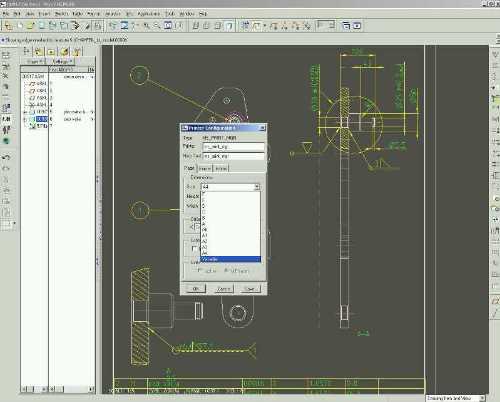Open the Applications menu
This screenshot has height=402, width=500.
coord(149,14)
